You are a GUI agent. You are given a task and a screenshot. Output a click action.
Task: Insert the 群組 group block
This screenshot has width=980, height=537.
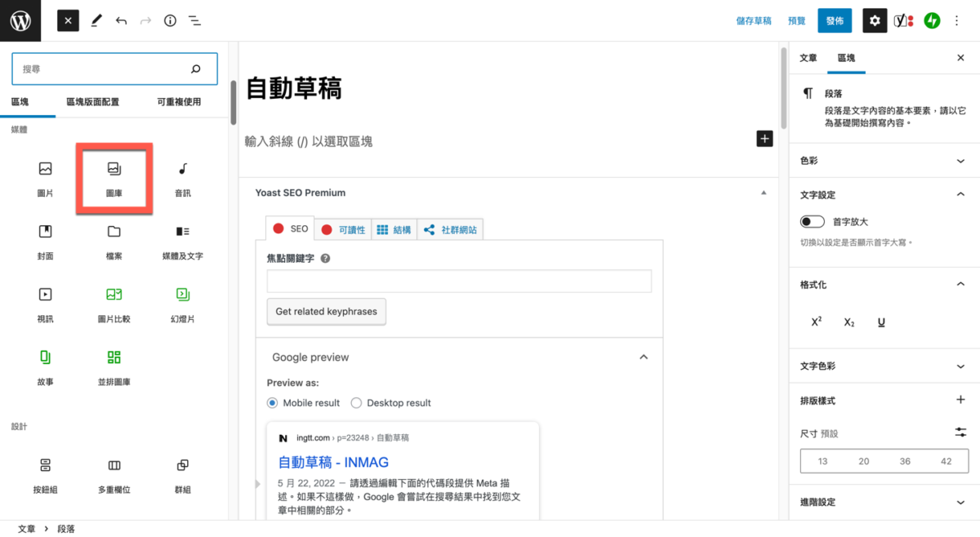[x=183, y=476]
